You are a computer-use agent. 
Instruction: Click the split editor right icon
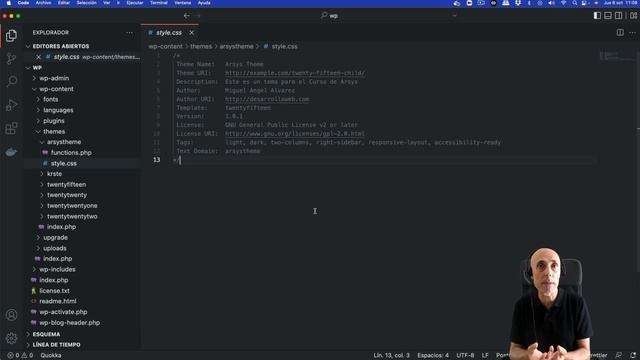click(x=620, y=33)
